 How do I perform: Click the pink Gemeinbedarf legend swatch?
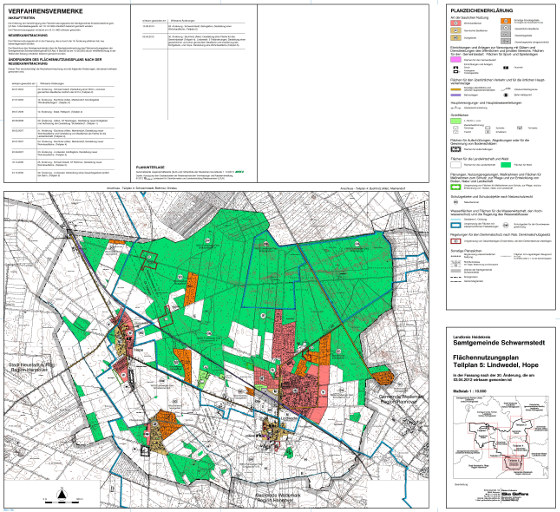tap(456, 59)
